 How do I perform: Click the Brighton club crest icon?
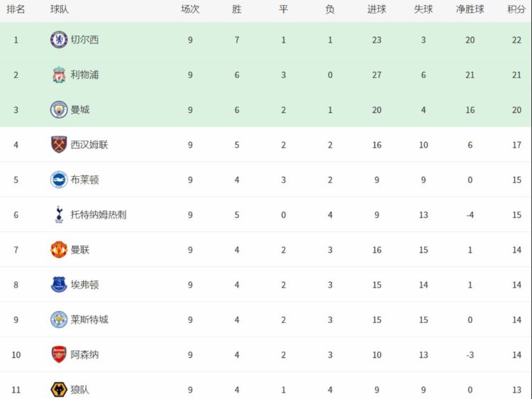(x=59, y=180)
